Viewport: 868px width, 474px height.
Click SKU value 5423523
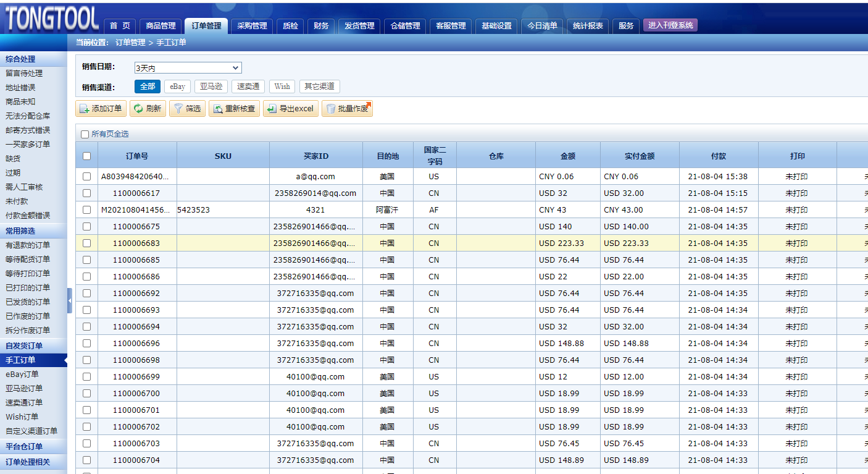tap(193, 209)
